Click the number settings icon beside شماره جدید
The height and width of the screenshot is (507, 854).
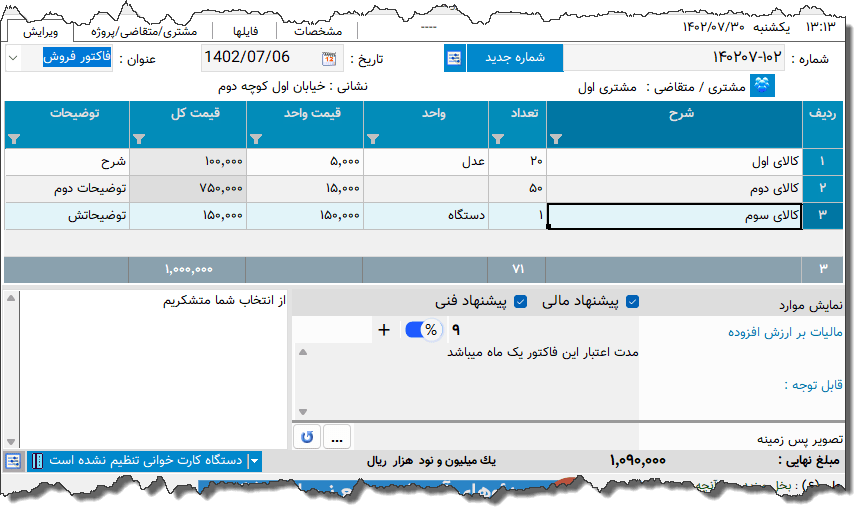tap(454, 58)
